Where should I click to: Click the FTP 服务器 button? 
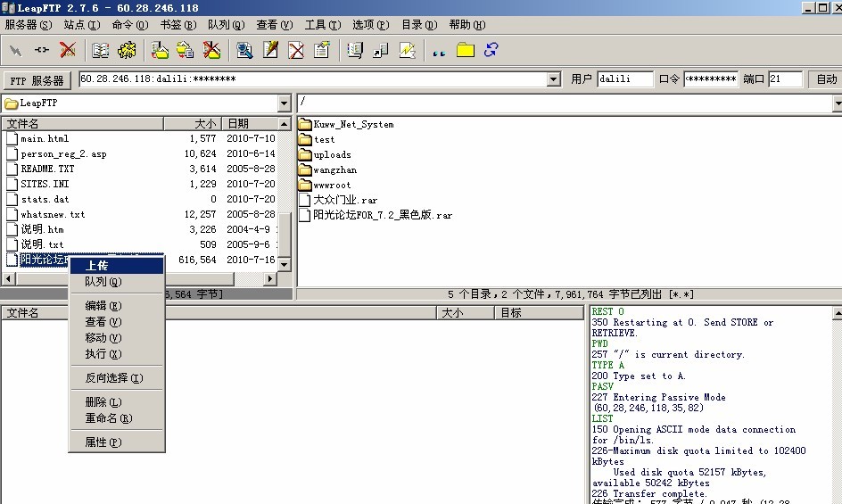click(x=37, y=80)
